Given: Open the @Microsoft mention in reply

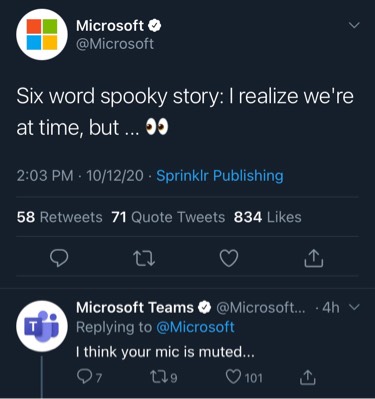Looking at the screenshot, I should (x=195, y=327).
